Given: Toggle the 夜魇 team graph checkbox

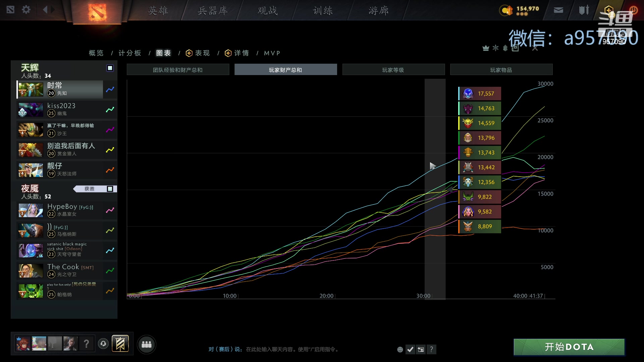Looking at the screenshot, I should [110, 189].
